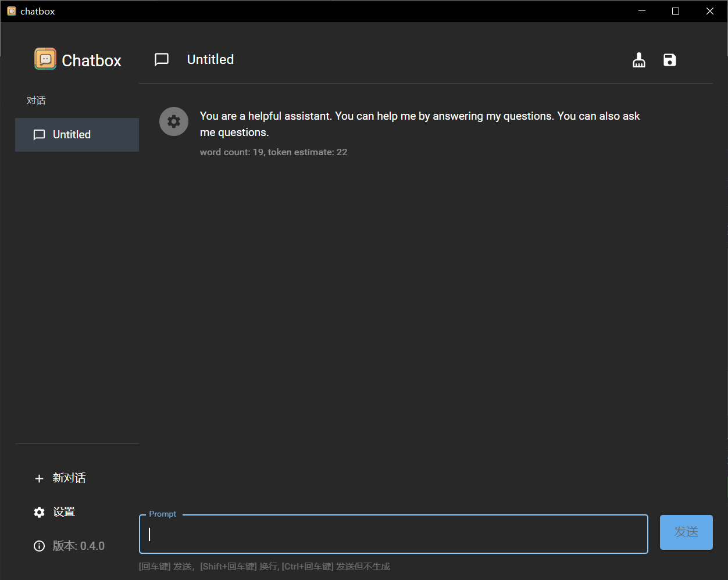Click the Untitled title in the header
This screenshot has height=580, width=728.
(210, 59)
